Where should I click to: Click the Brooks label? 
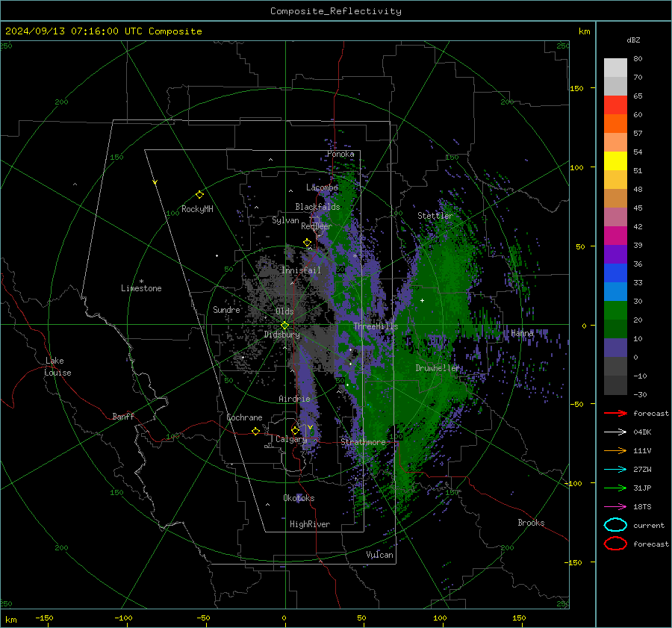tap(531, 523)
